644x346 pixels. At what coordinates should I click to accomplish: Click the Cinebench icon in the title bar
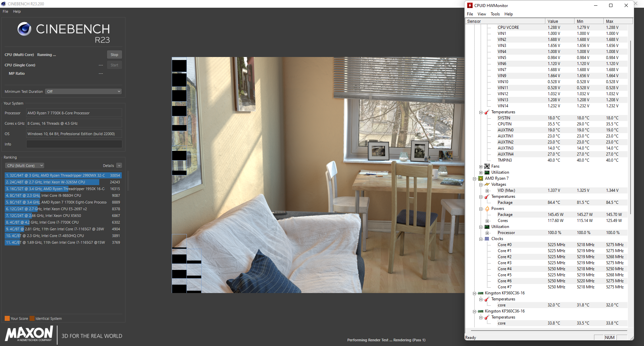coord(3,4)
